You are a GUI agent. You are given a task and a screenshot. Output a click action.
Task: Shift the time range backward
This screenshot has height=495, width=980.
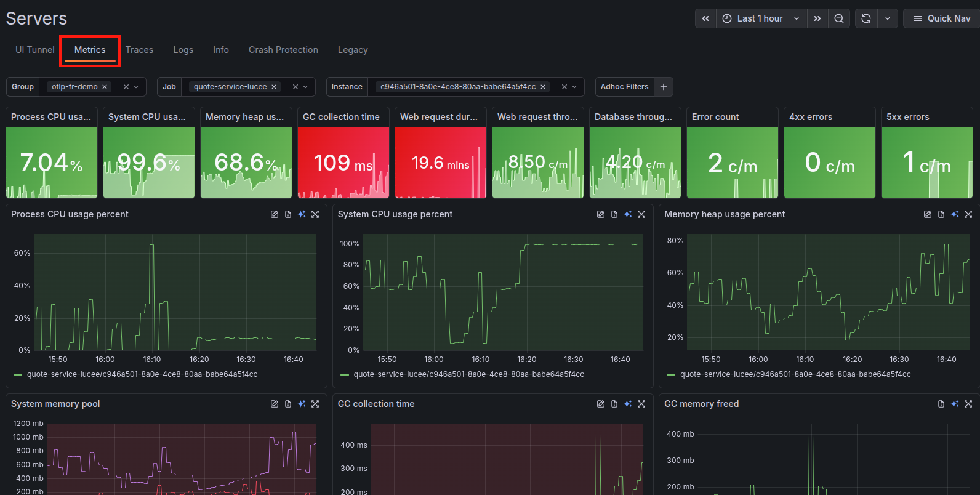(x=705, y=18)
